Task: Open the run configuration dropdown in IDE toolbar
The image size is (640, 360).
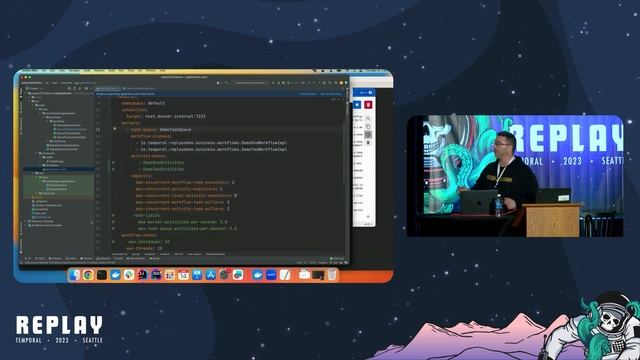Action: [250, 83]
